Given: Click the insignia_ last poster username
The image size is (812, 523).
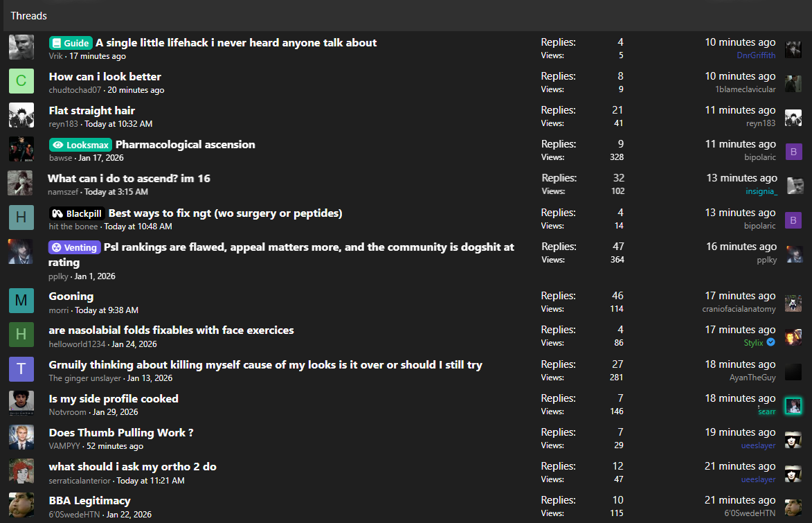Looking at the screenshot, I should click(761, 191).
